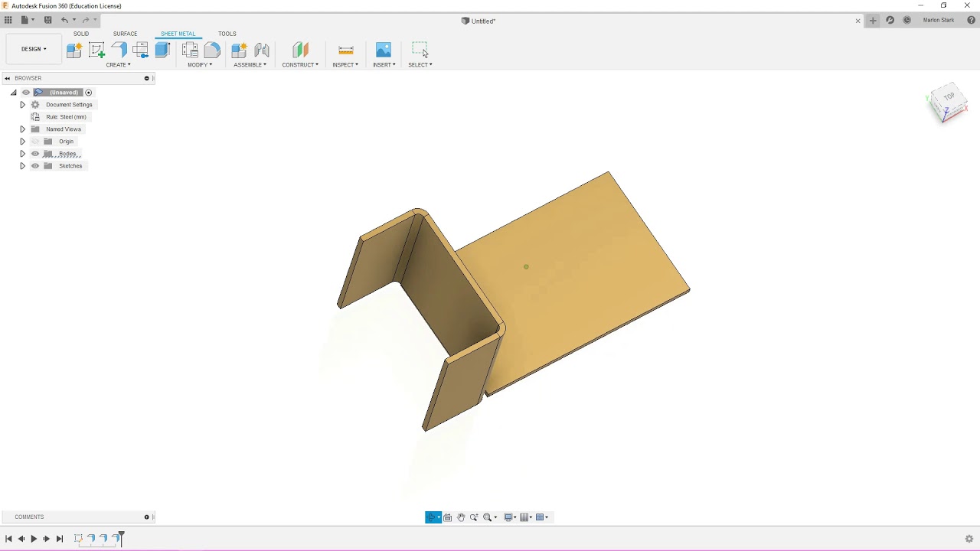
Task: Toggle visibility of the Unsaved root component
Action: coord(25,93)
